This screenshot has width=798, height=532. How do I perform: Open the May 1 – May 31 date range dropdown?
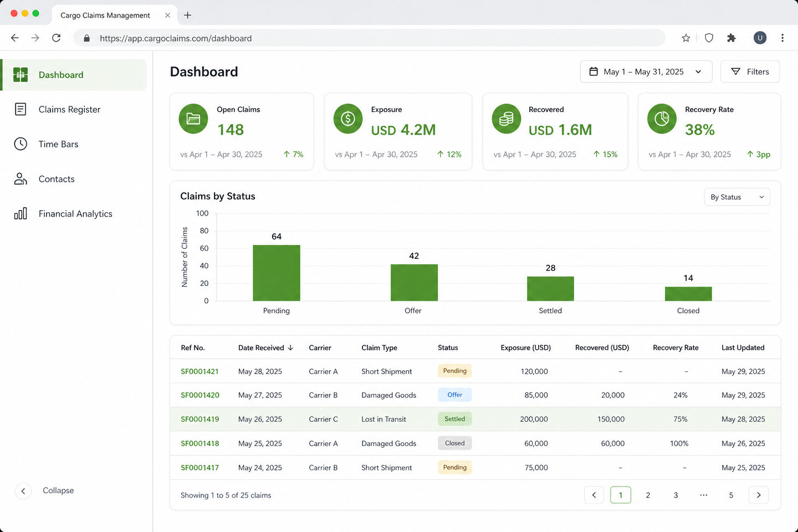[646, 71]
